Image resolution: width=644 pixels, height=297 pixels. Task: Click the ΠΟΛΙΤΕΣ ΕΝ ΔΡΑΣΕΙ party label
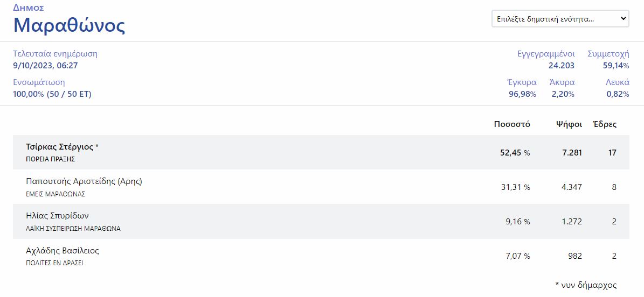point(54,263)
